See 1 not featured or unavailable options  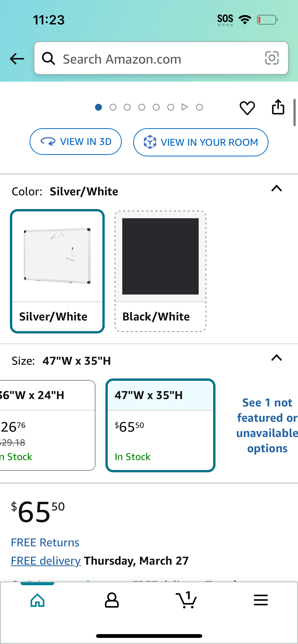[267, 425]
